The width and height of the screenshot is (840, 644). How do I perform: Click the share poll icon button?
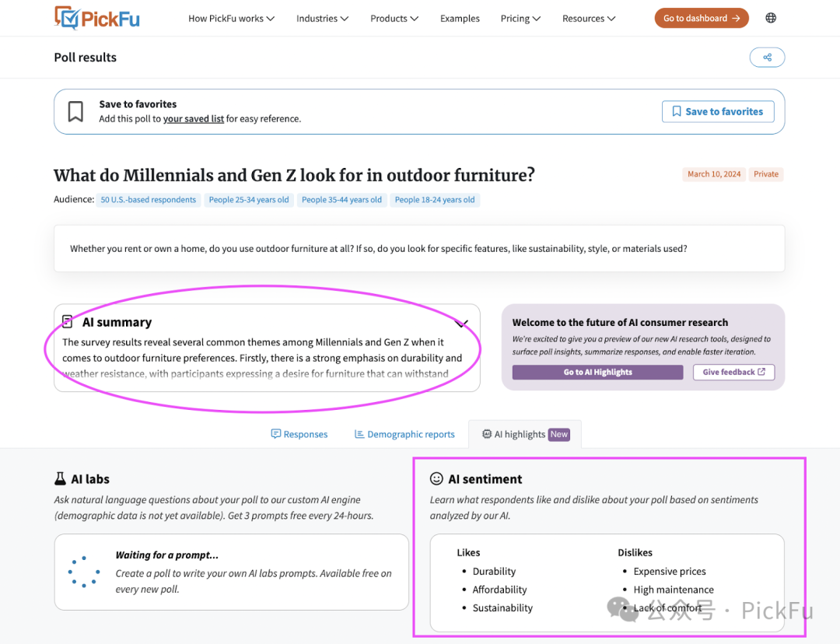point(767,58)
